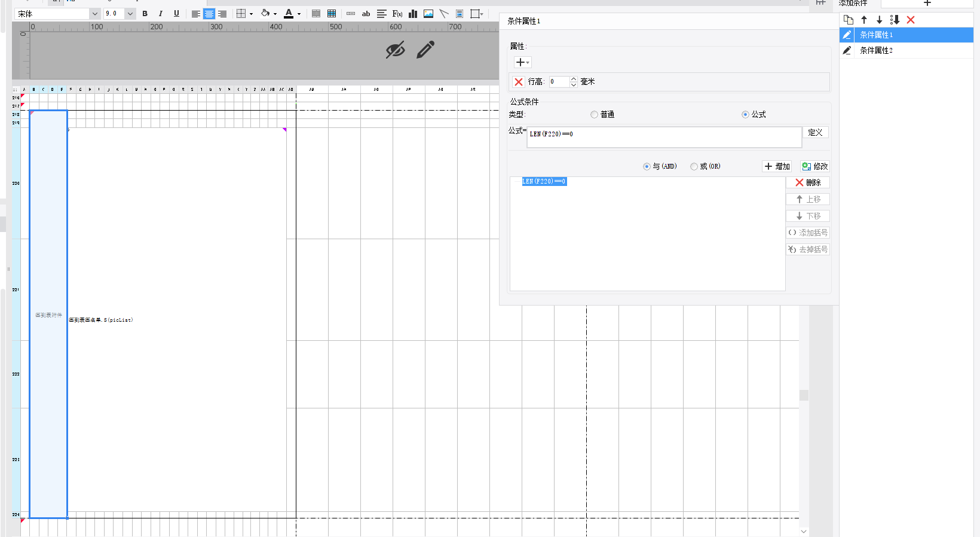Click the cell border style icon
This screenshot has height=537, width=980.
pos(241,14)
